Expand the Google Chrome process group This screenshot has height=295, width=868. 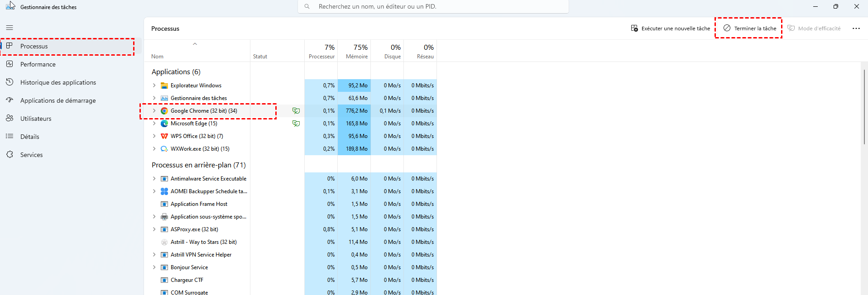(x=154, y=111)
